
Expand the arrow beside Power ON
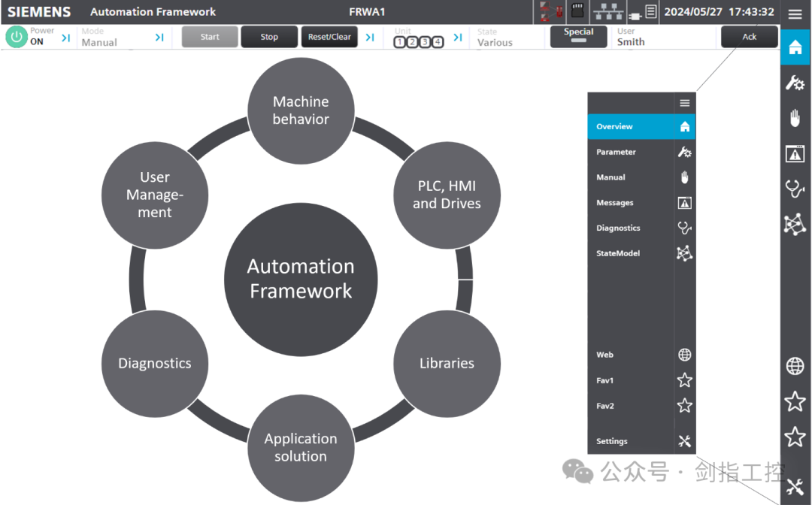[x=66, y=37]
